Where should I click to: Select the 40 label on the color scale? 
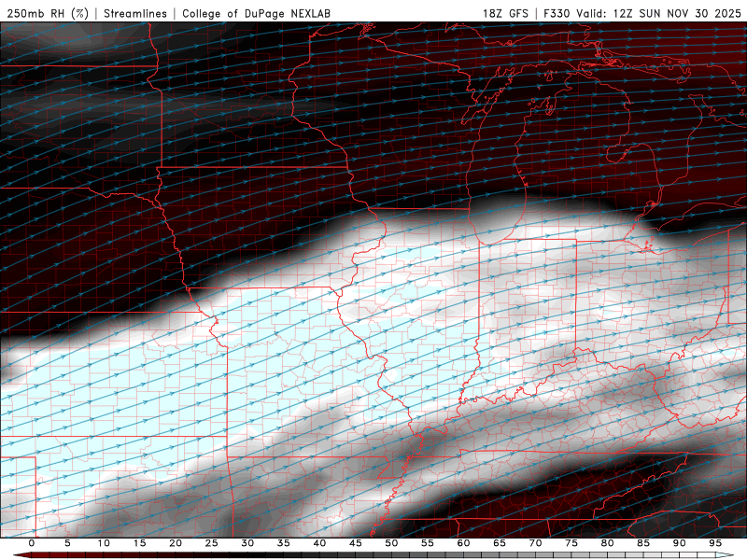[319, 543]
